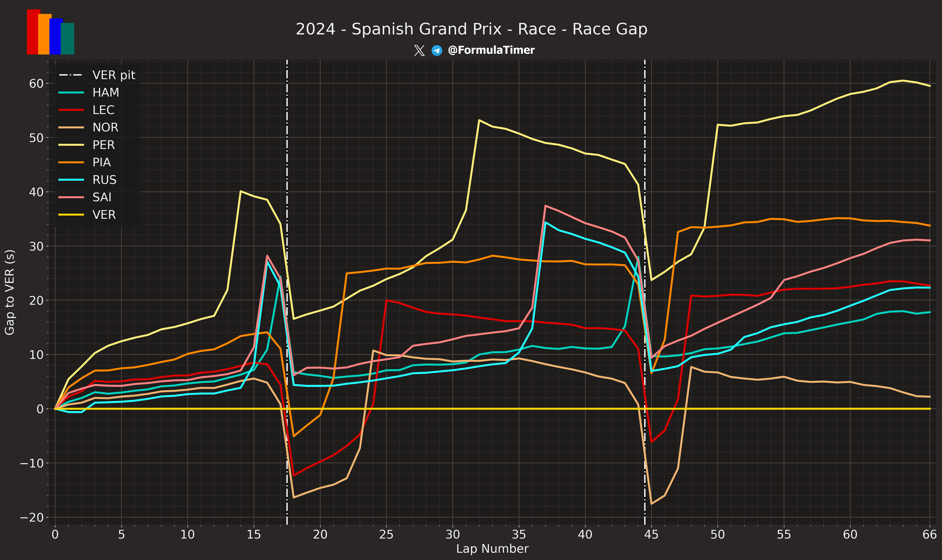Select the 'PIA' legend label
This screenshot has height=560, width=942.
tap(102, 162)
